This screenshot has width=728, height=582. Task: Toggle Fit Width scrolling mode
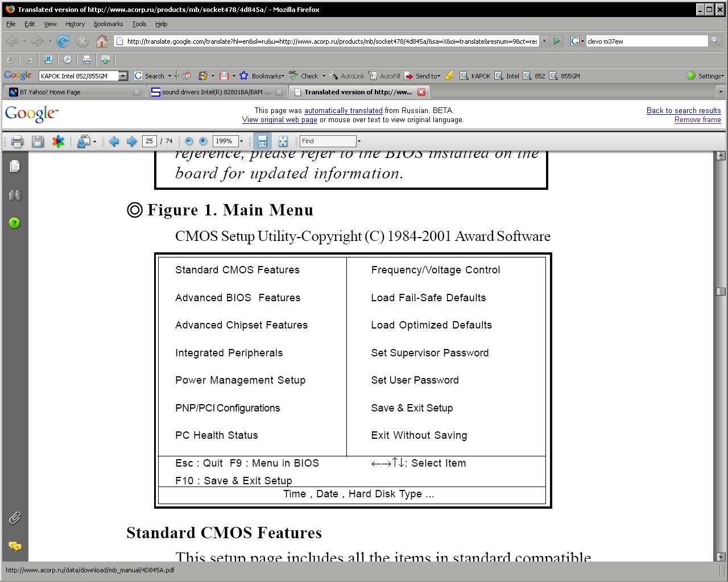(x=262, y=141)
